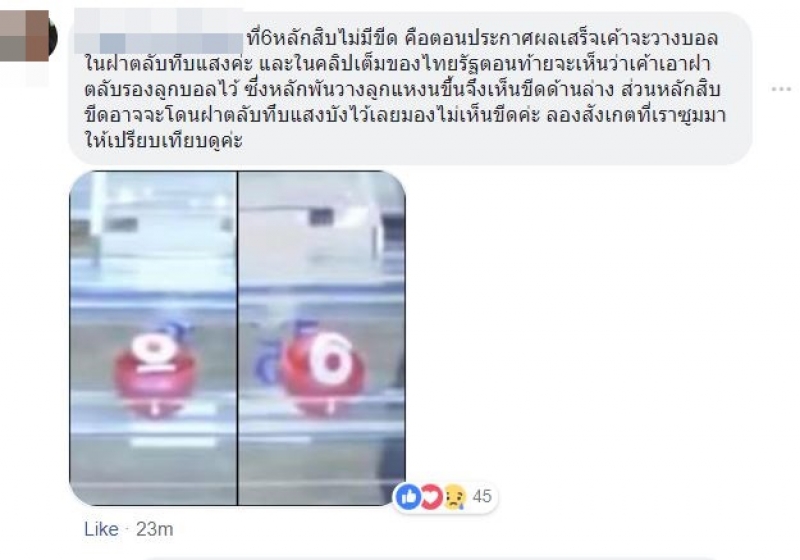Open the blurred commenter name link
The image size is (800, 560).
pyautogui.click(x=159, y=32)
